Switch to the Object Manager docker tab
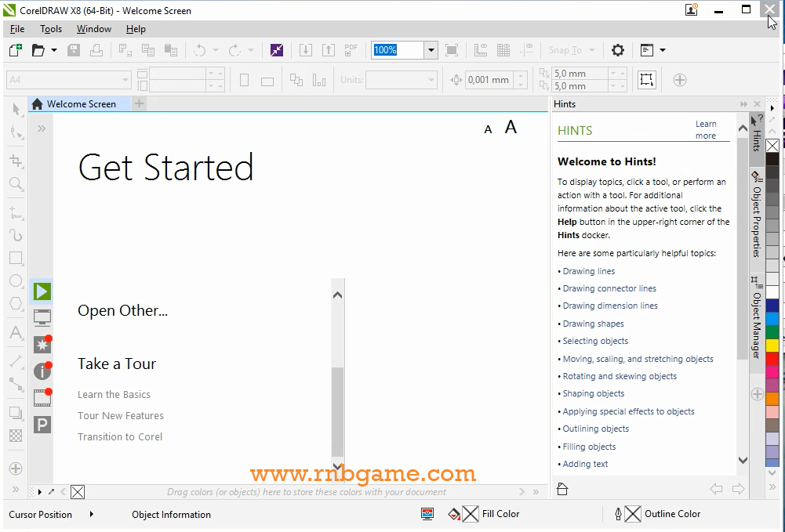The height and width of the screenshot is (532, 785). pos(757,317)
